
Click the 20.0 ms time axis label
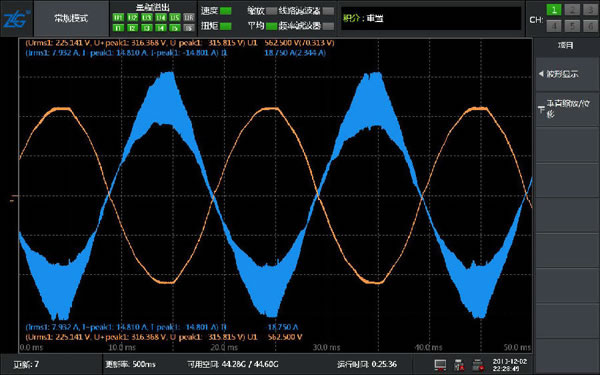[x=224, y=347]
